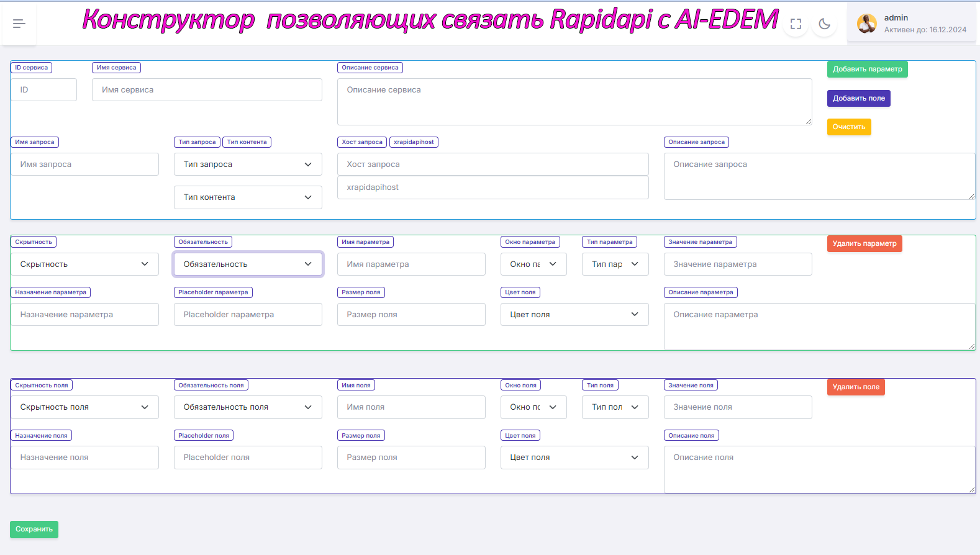Image resolution: width=980 pixels, height=555 pixels.
Task: Focus the Назначение параметра input
Action: click(x=84, y=315)
